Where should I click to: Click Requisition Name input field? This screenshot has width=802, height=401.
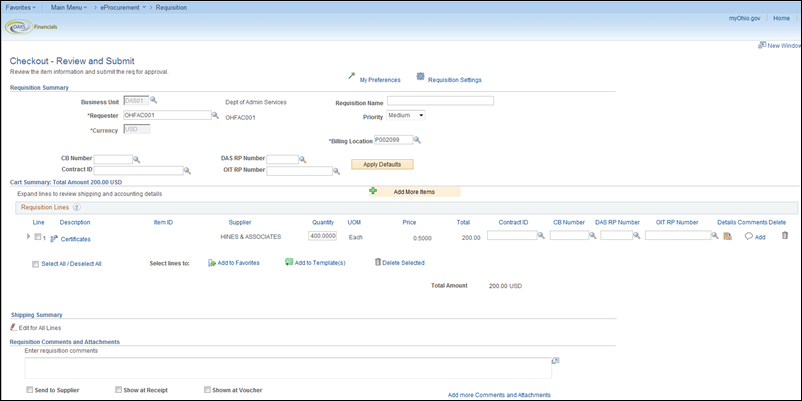440,100
